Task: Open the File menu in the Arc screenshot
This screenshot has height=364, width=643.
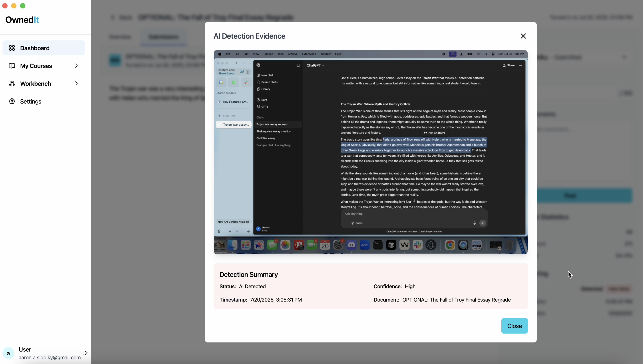Action: click(237, 54)
